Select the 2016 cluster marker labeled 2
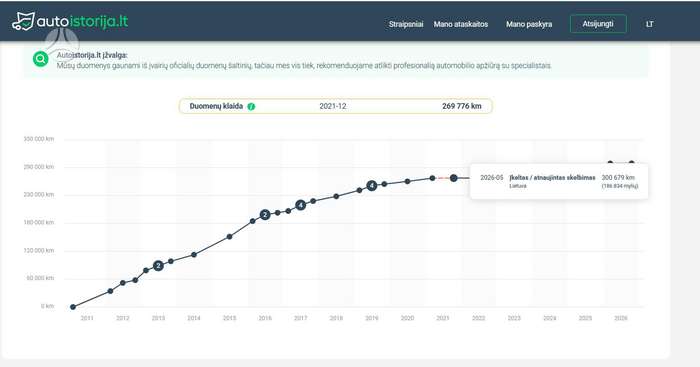 [265, 215]
